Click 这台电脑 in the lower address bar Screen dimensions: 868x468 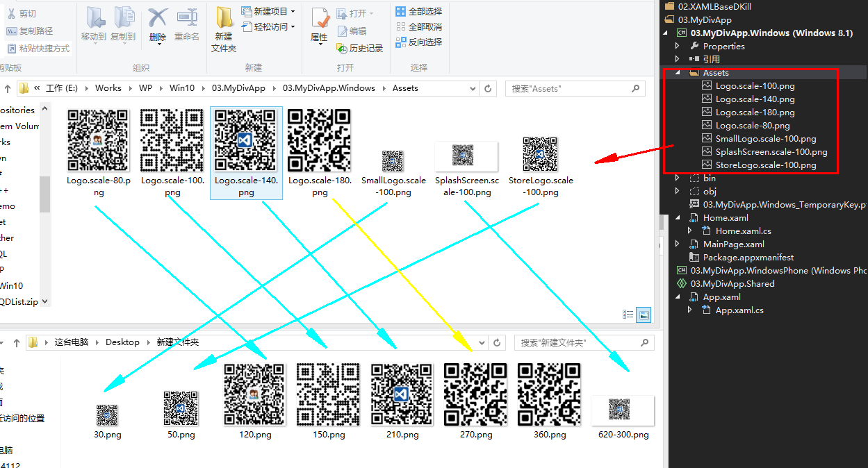(72, 342)
